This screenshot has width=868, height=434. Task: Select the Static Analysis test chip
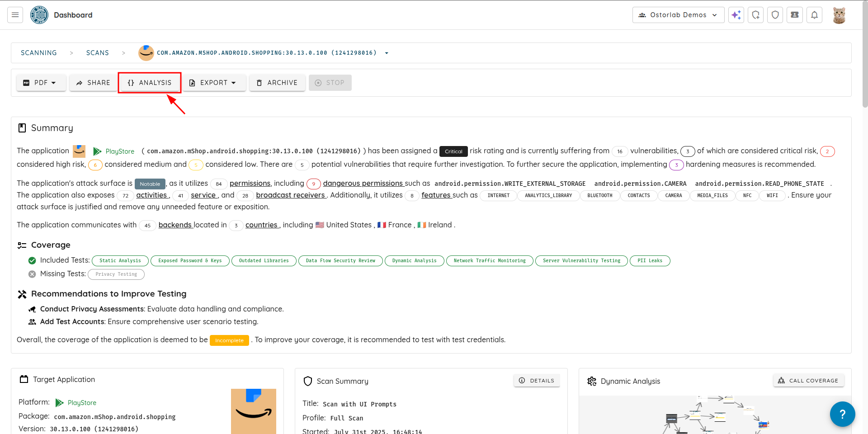point(120,261)
